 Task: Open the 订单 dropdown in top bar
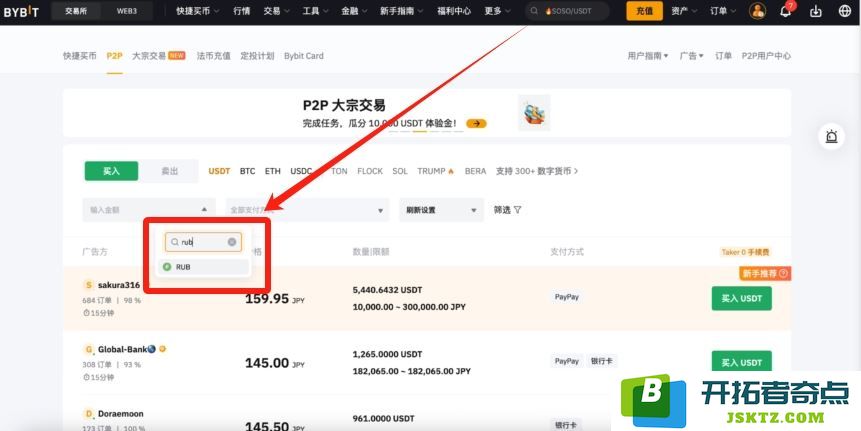(723, 11)
